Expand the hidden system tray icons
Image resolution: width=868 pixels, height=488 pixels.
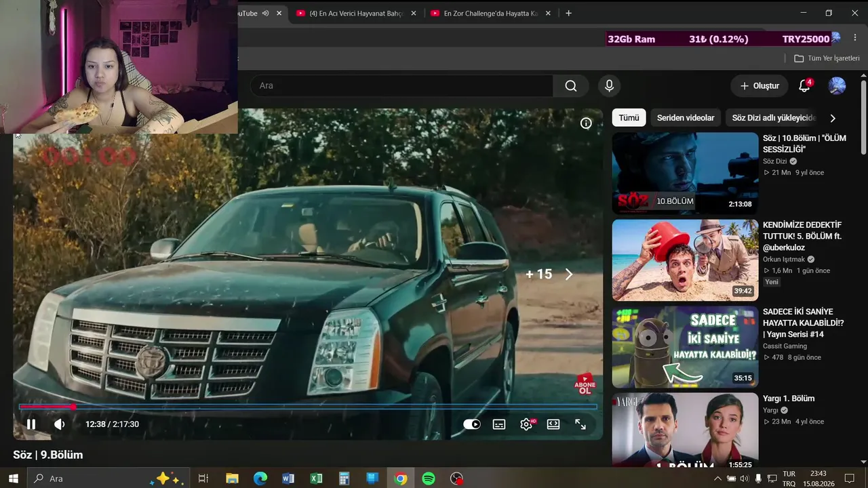(718, 479)
